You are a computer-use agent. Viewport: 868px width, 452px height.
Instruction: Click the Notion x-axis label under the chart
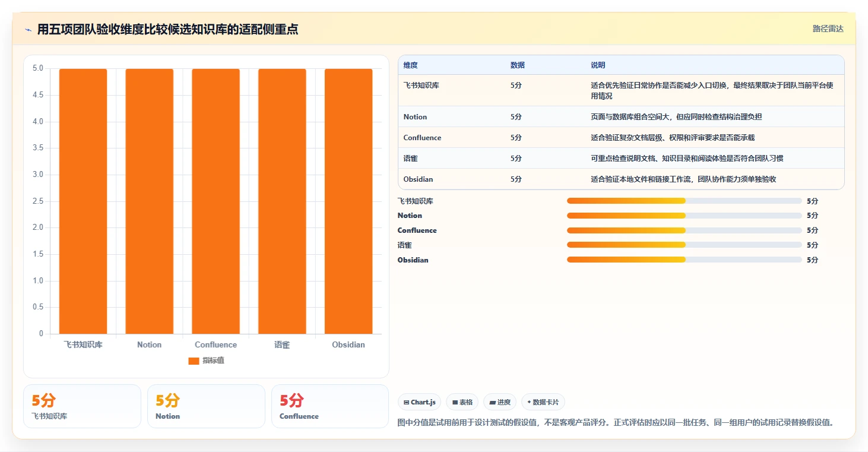click(x=150, y=344)
